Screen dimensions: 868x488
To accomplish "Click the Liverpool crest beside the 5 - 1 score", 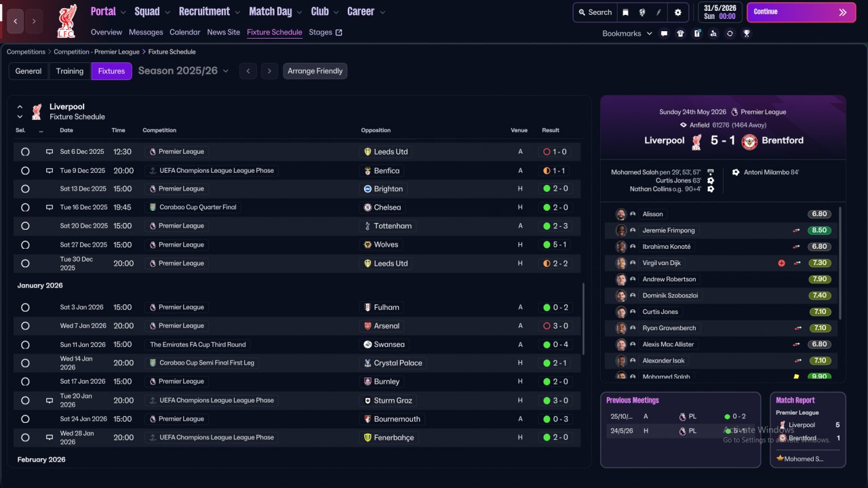I will pyautogui.click(x=696, y=141).
